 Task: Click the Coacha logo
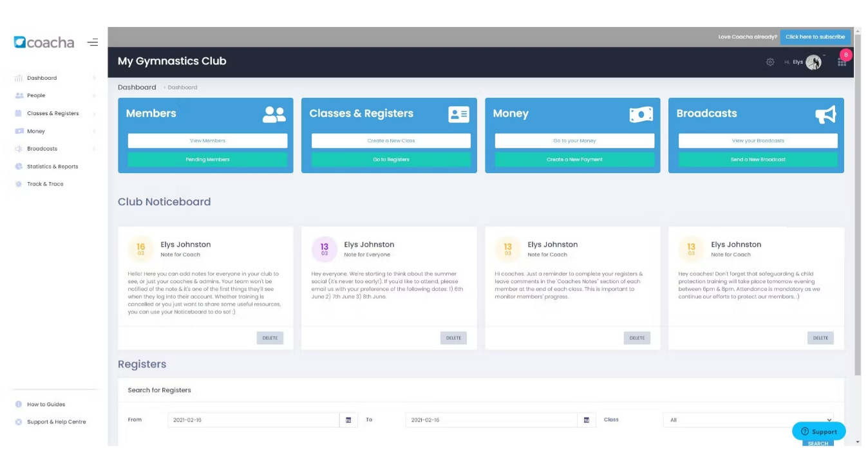44,42
